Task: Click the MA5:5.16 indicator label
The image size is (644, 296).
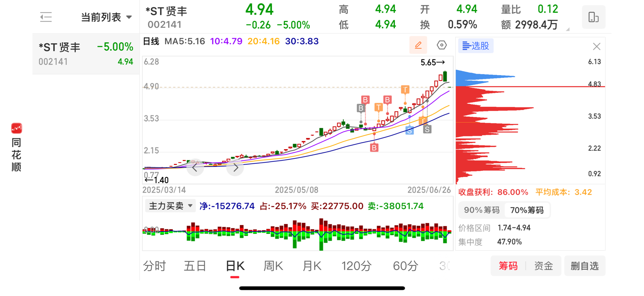Action: click(x=185, y=41)
